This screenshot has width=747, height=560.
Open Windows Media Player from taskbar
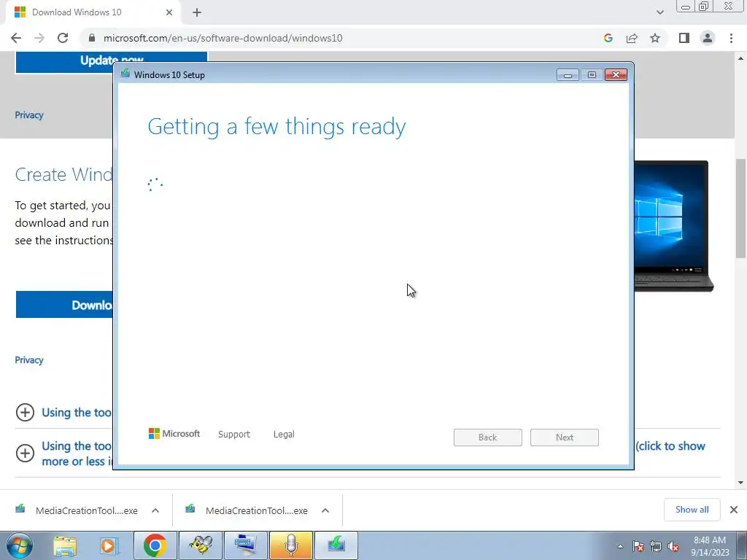pos(109,545)
